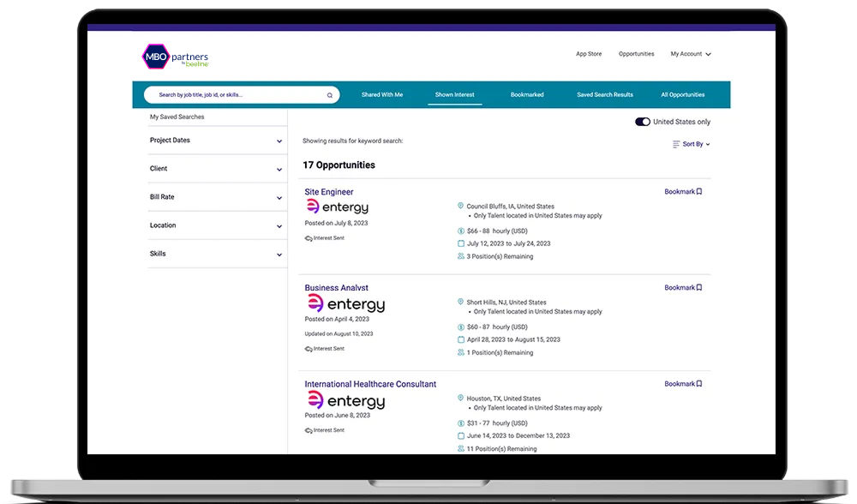Open the My Account dropdown menu
Viewport: 857px width, 504px height.
point(690,54)
